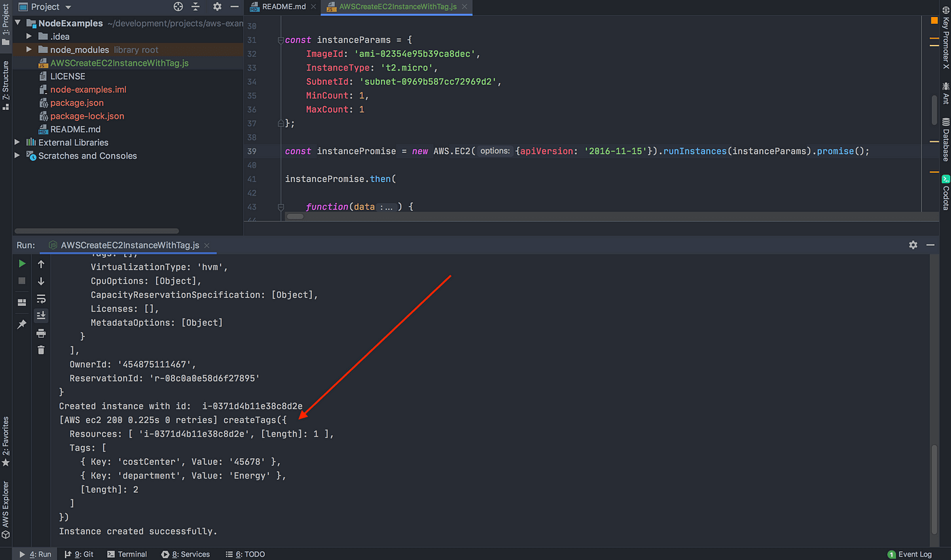Open the Event Log

(x=910, y=554)
